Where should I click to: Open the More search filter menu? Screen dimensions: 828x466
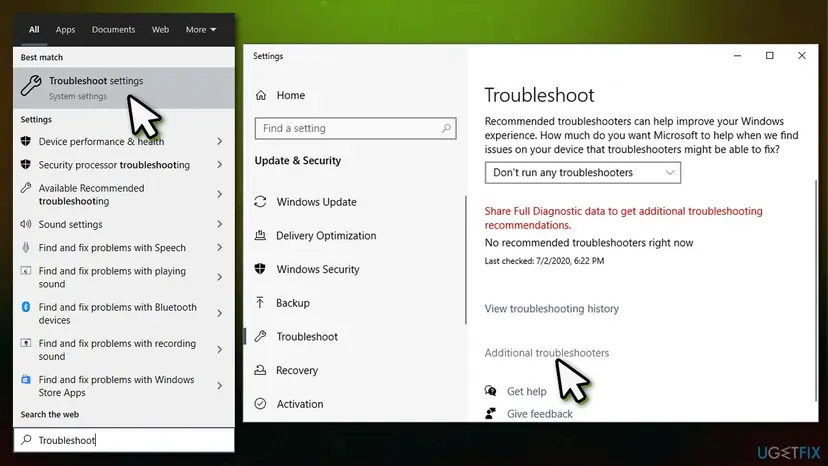pos(201,30)
